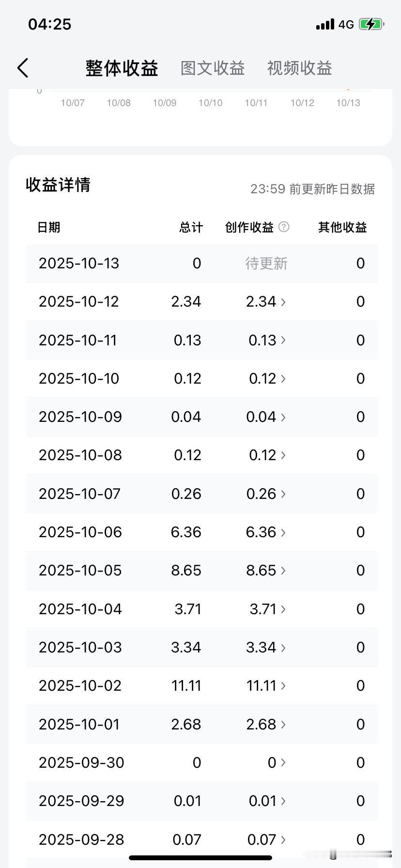Expand 2025-10-12 creation income chevron

pyautogui.click(x=283, y=302)
